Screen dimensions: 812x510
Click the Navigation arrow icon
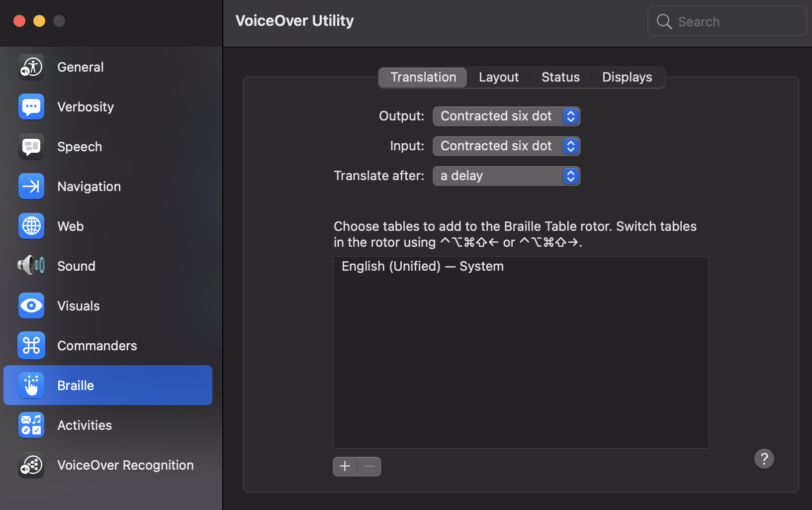click(31, 186)
